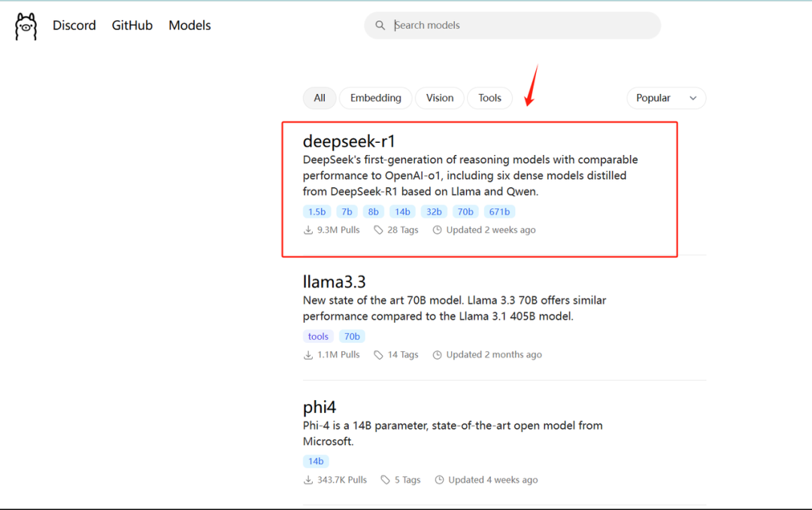Viewport: 812px width, 510px height.
Task: Click the 5 Tags text
Action: click(408, 480)
